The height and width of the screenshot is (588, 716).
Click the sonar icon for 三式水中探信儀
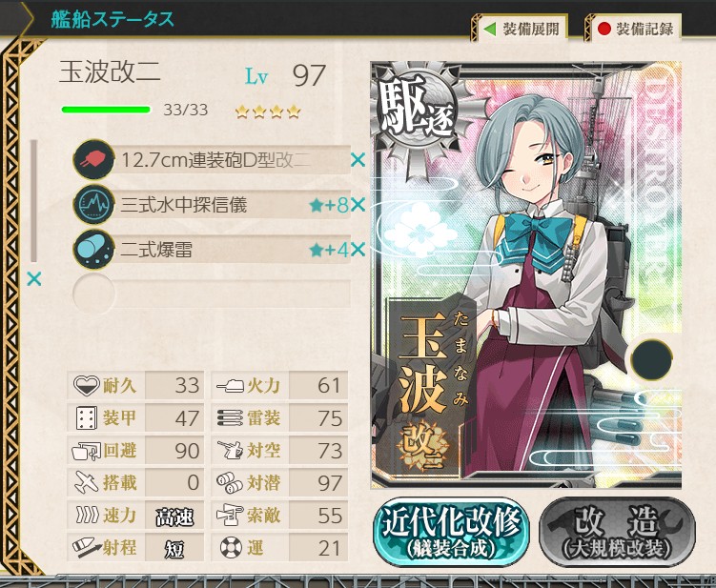coord(93,204)
